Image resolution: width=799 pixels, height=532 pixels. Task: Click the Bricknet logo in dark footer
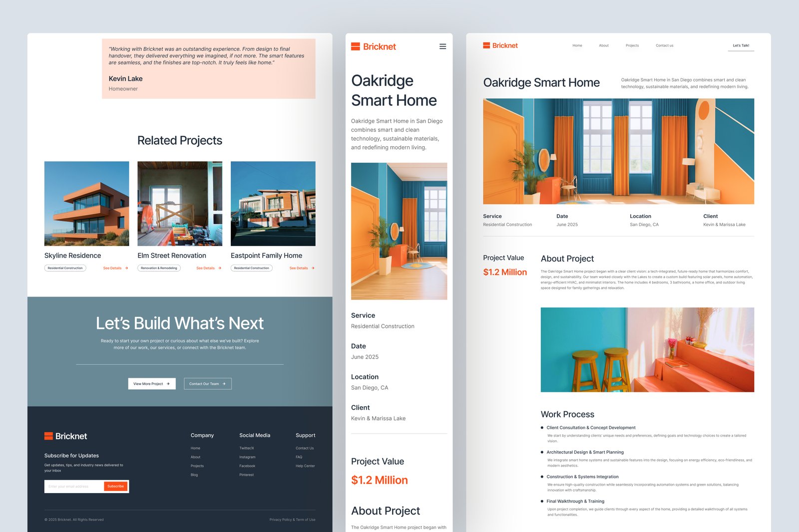click(x=65, y=436)
